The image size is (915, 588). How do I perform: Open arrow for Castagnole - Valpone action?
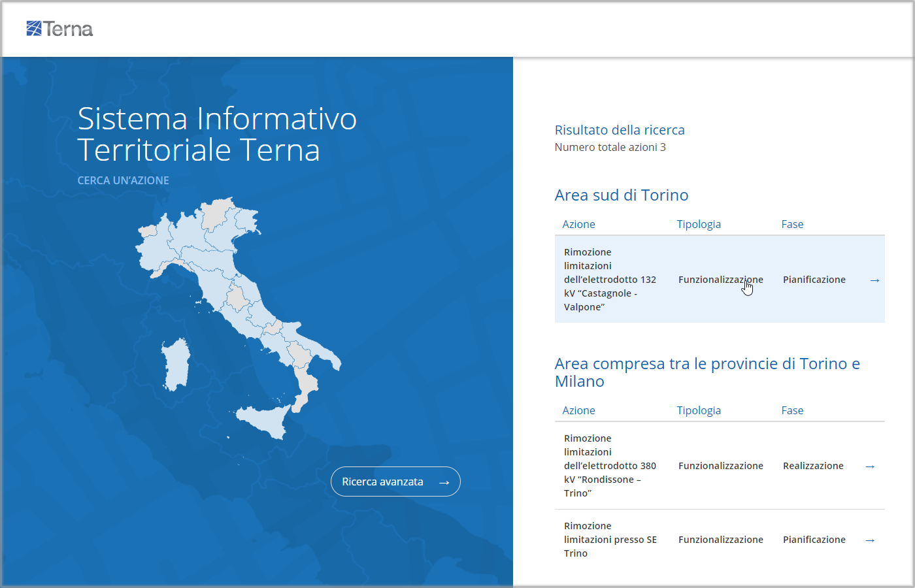tap(874, 280)
